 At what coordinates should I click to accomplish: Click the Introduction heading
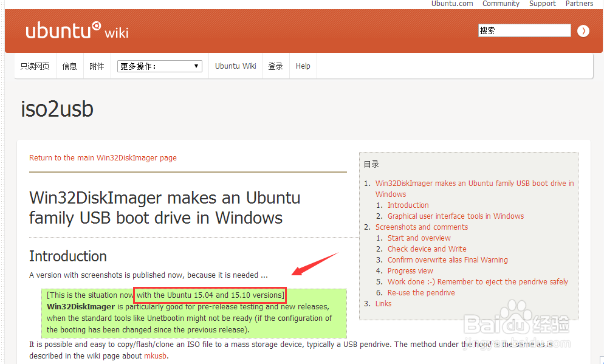(68, 256)
